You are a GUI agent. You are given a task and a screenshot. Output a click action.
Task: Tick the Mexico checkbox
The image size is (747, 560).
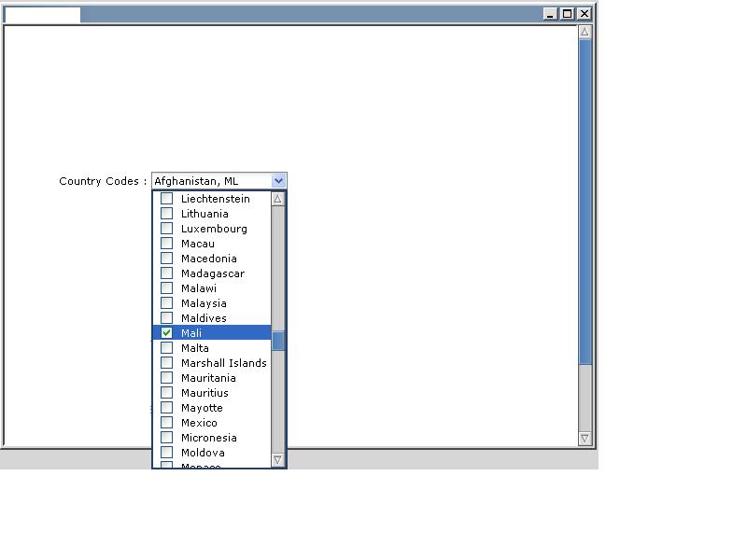(167, 423)
